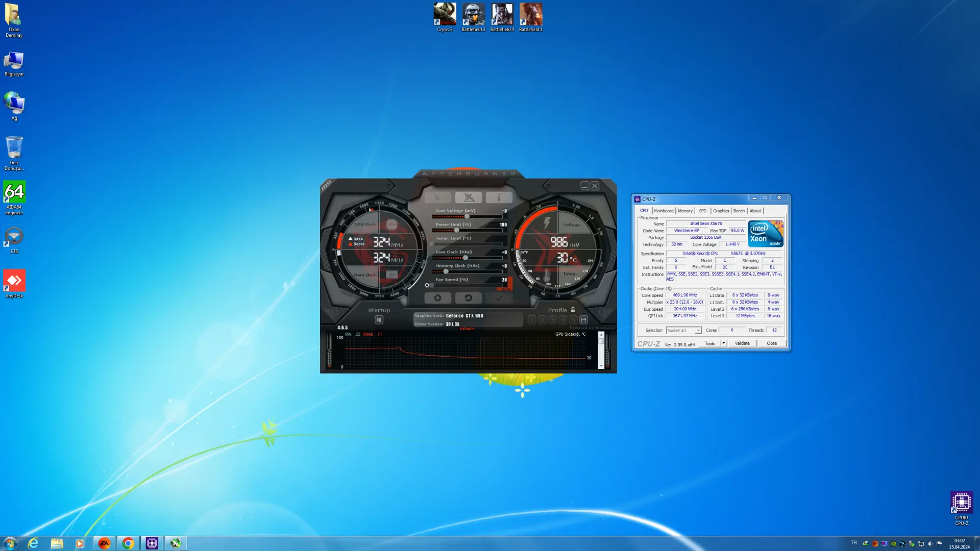Click the NVIDIA tray icon
This screenshot has height=551, width=980.
click(x=893, y=544)
